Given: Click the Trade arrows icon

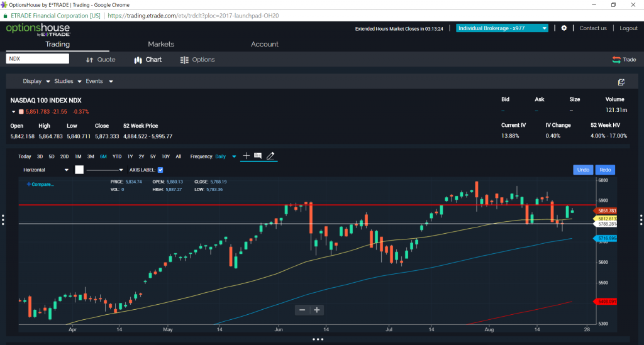Looking at the screenshot, I should [616, 60].
